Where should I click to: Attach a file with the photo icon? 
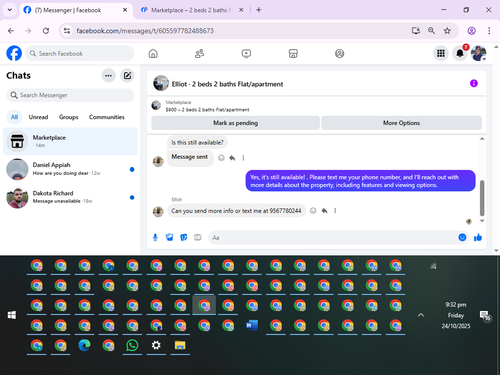click(x=169, y=237)
